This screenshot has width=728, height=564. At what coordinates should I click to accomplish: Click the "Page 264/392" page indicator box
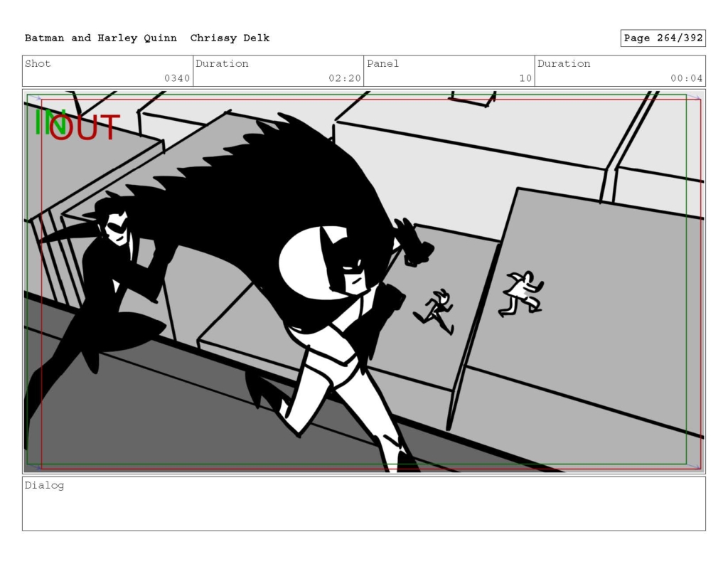663,38
